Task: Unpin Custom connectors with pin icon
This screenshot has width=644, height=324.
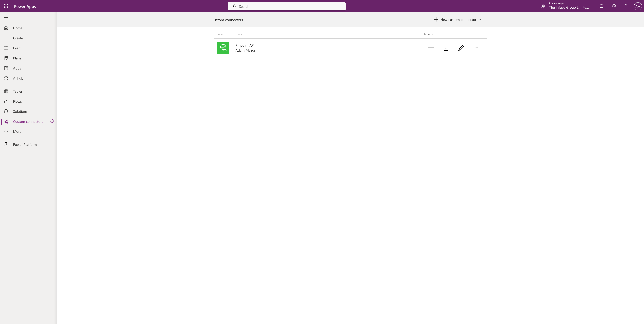Action: [52, 121]
